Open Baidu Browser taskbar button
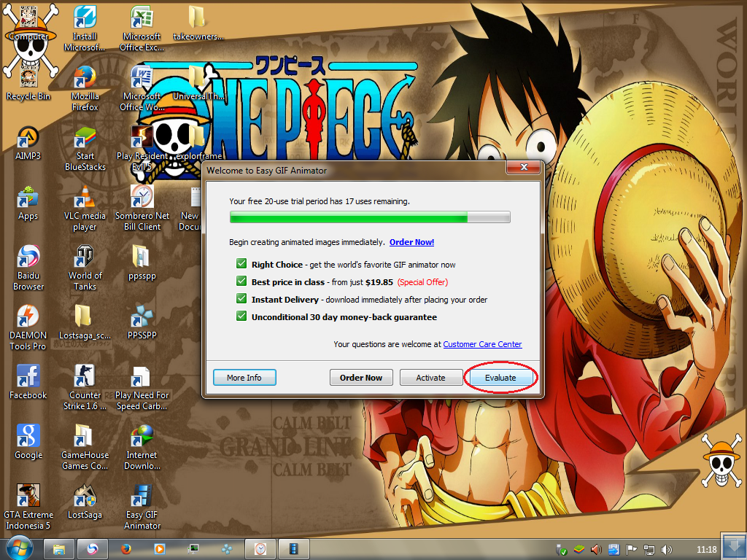 click(93, 550)
